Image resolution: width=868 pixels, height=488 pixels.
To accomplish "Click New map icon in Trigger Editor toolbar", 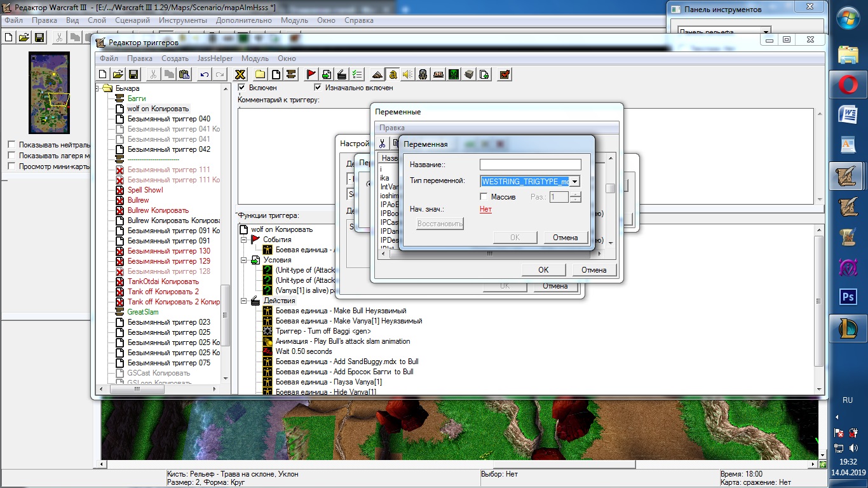I will pyautogui.click(x=103, y=74).
